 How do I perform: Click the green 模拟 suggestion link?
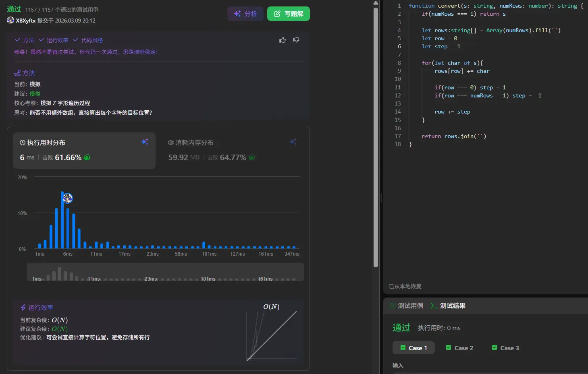click(x=35, y=94)
